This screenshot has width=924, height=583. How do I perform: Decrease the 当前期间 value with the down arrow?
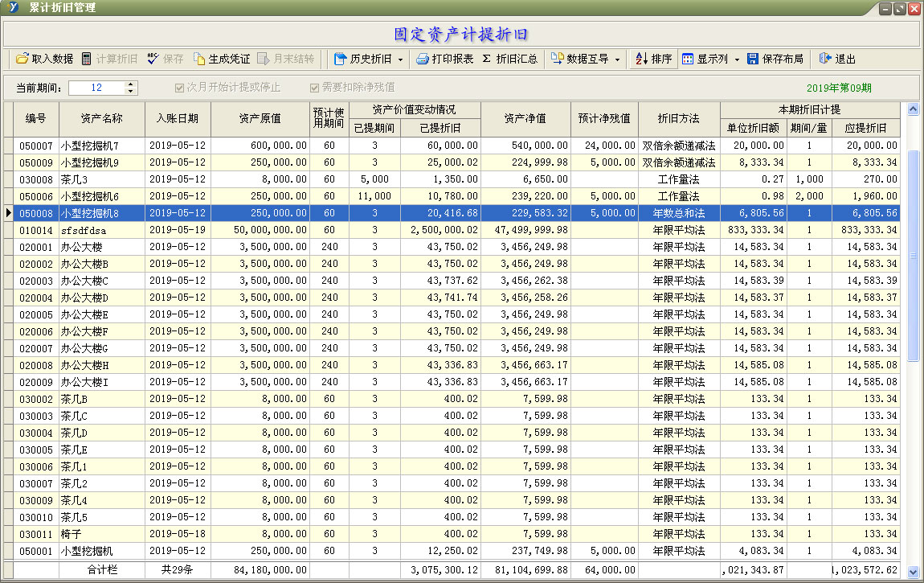click(x=131, y=92)
